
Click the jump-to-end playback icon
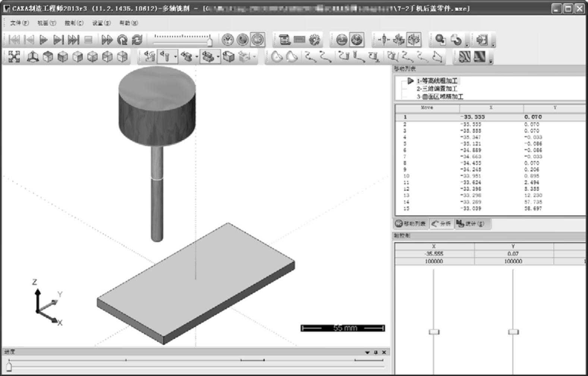point(73,40)
